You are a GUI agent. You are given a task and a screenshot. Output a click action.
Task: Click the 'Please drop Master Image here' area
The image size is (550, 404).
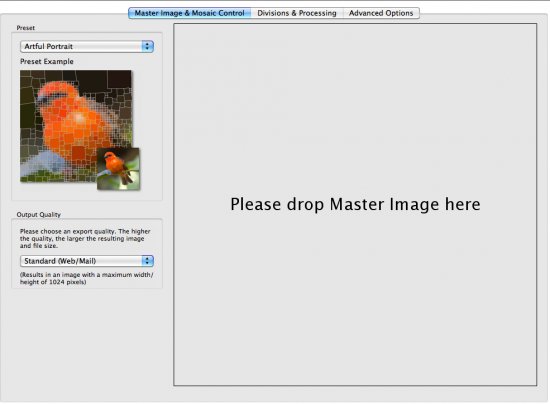click(355, 205)
